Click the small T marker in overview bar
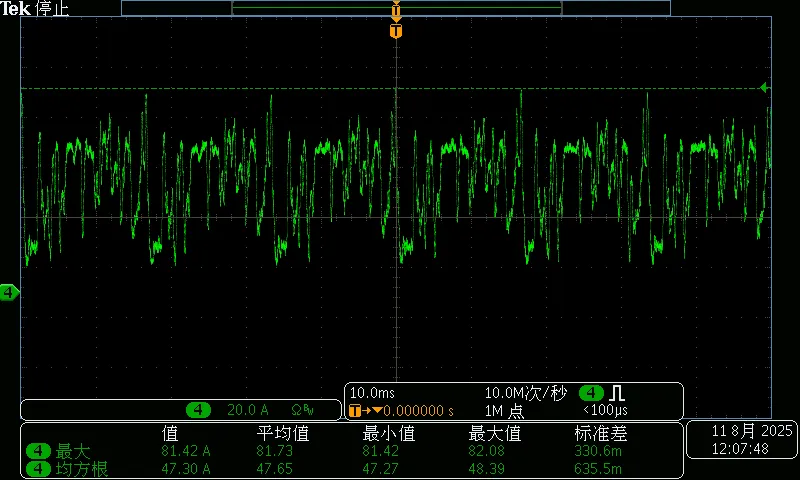This screenshot has height=480, width=800. click(x=396, y=10)
